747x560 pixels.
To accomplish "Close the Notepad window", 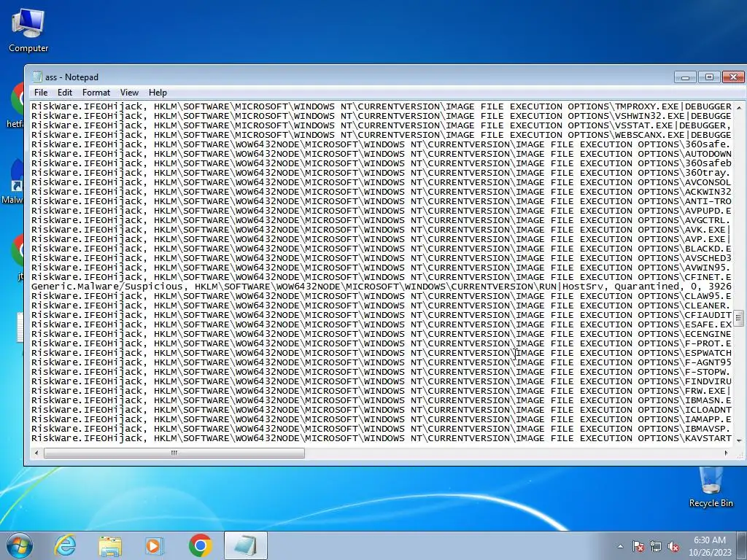I will [x=733, y=77].
